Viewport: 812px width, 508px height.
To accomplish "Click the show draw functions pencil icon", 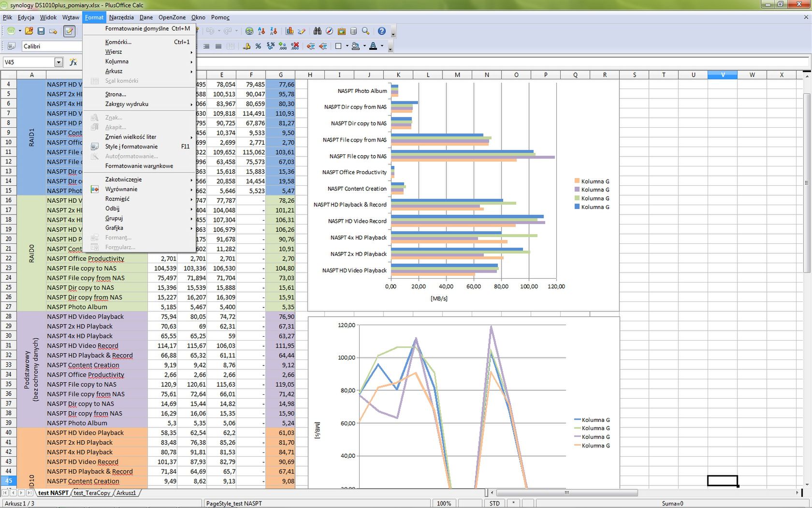I will point(302,31).
